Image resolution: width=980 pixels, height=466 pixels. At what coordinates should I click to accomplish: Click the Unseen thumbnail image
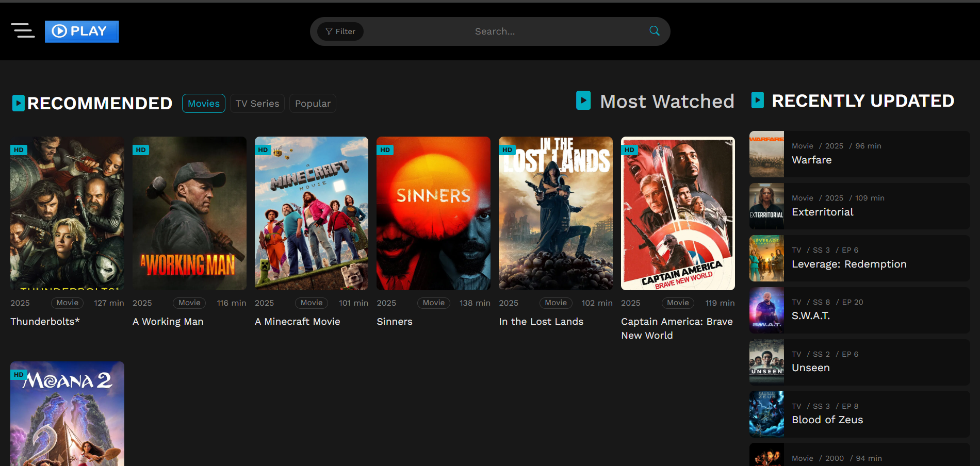pos(766,362)
